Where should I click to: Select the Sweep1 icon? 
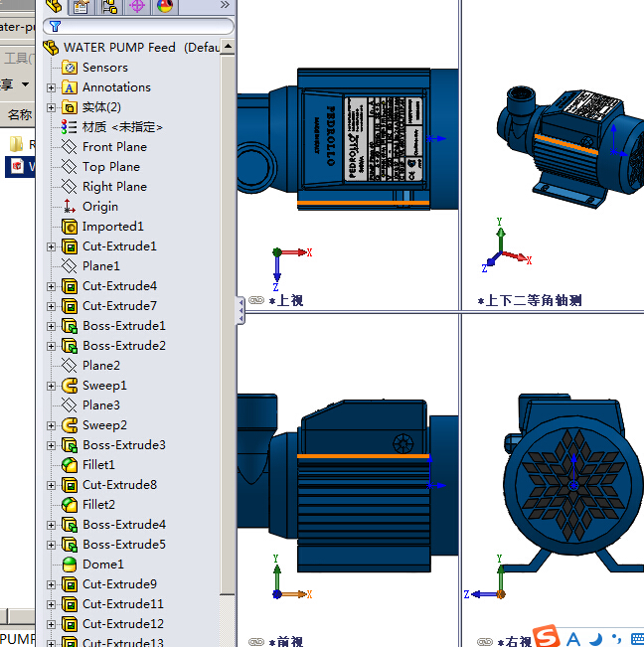point(69,386)
